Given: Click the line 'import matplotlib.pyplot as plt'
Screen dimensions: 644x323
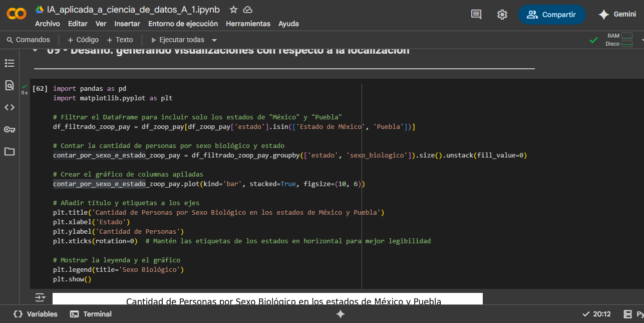Looking at the screenshot, I should (x=113, y=98).
